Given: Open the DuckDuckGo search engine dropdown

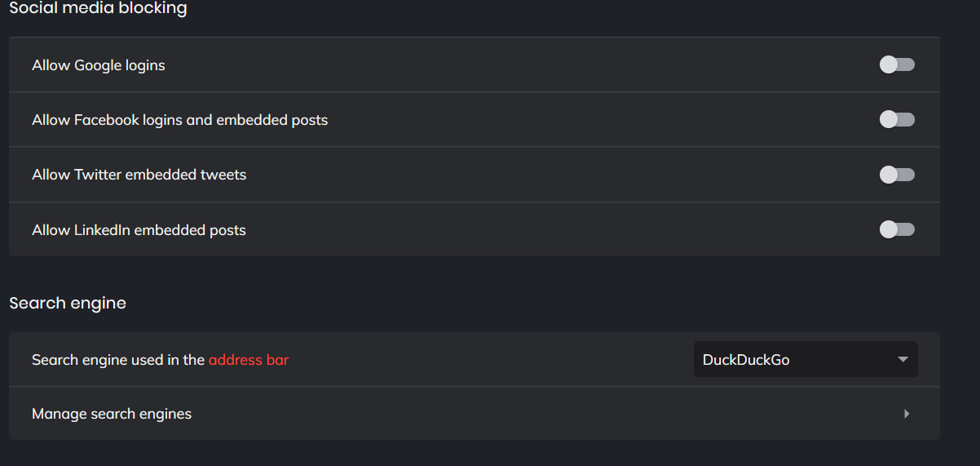Looking at the screenshot, I should click(805, 359).
